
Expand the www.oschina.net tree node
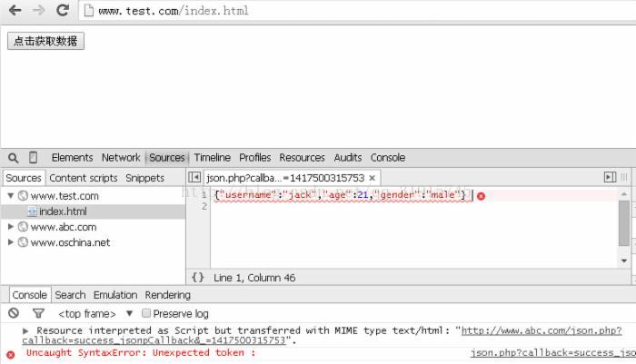[11, 242]
